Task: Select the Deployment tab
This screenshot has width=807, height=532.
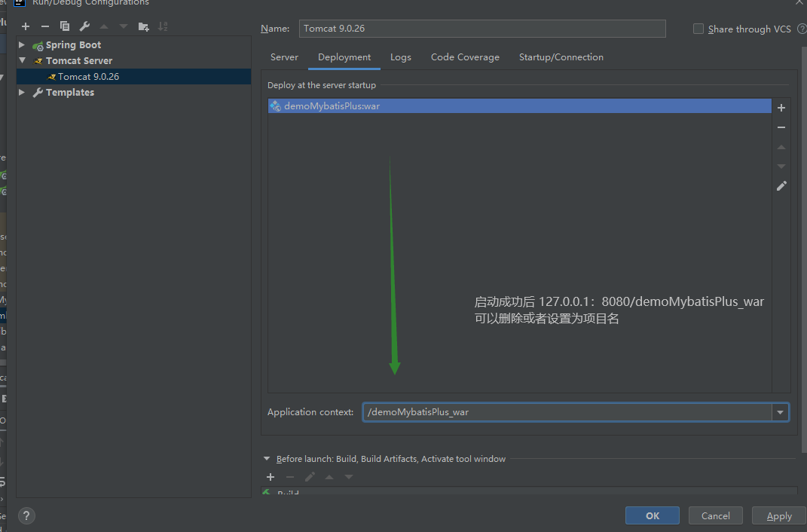Action: pyautogui.click(x=344, y=57)
